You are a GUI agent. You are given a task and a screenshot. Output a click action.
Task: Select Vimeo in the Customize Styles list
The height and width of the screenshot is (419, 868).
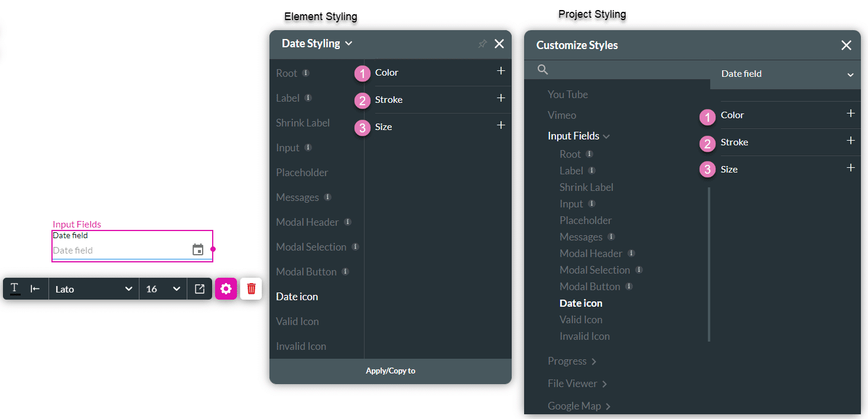tap(561, 115)
